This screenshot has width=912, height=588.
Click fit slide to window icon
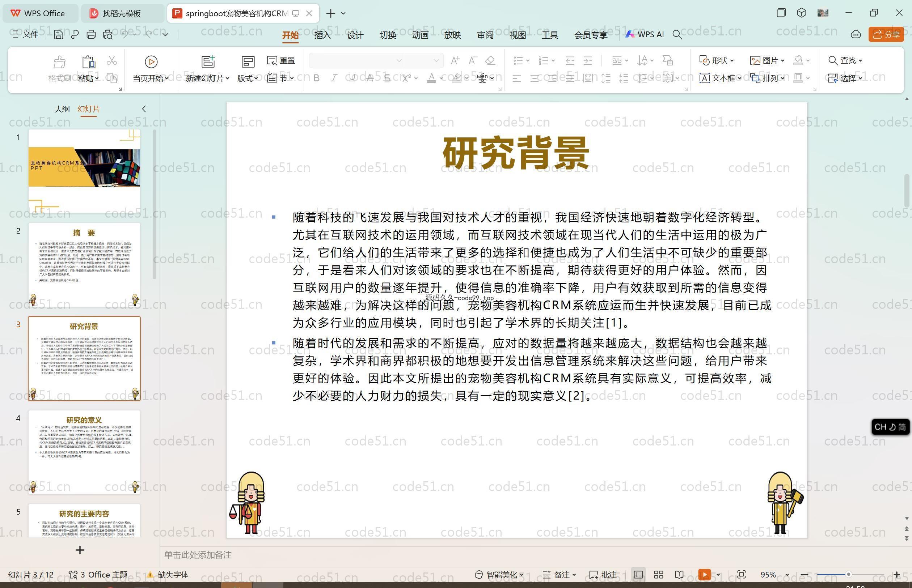click(741, 575)
